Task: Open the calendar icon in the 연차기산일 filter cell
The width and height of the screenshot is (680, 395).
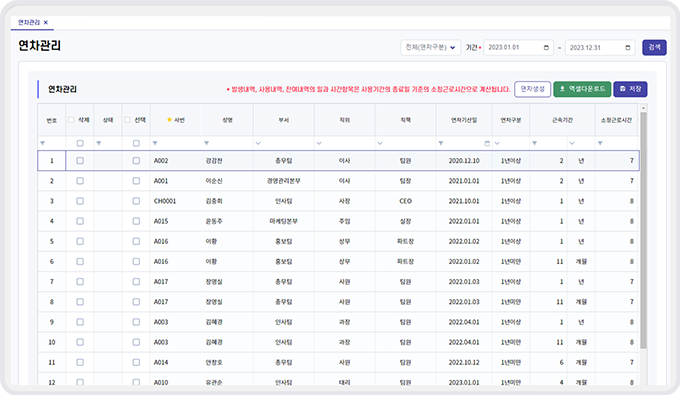Action: pyautogui.click(x=487, y=143)
